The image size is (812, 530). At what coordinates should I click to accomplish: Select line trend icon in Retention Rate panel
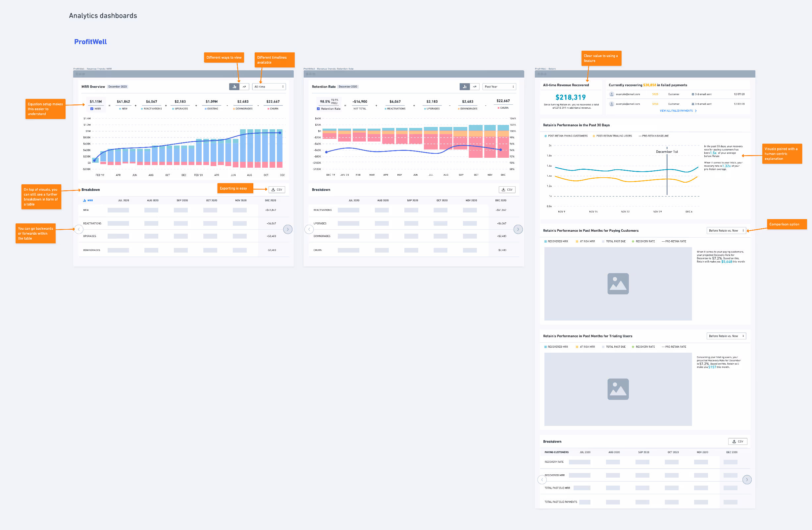(475, 87)
